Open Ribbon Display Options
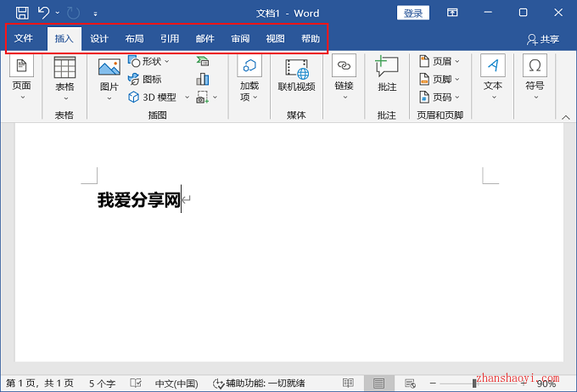 tap(452, 13)
